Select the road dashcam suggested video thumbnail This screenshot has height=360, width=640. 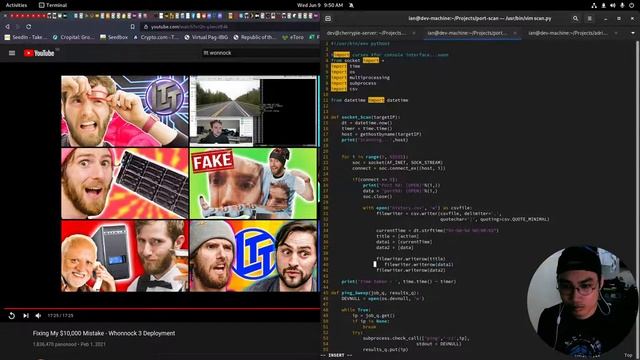(253, 111)
